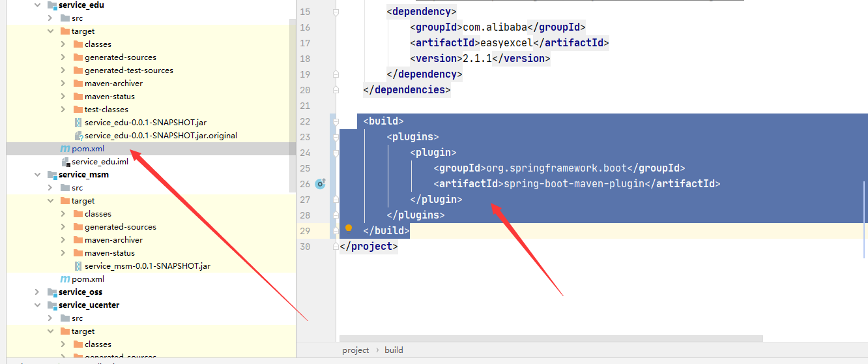
Task: Click Maven icon of service_edu pom.xml
Action: click(65, 149)
